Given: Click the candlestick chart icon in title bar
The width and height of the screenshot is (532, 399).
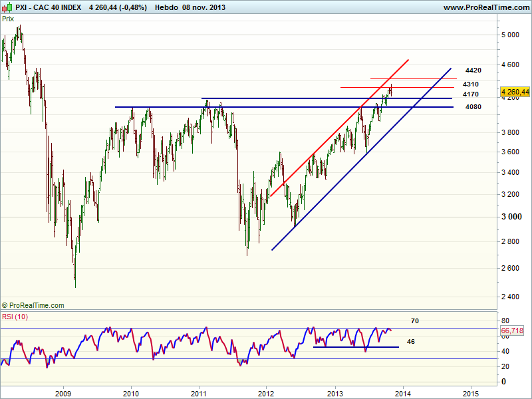Looking at the screenshot, I should 8,7.
